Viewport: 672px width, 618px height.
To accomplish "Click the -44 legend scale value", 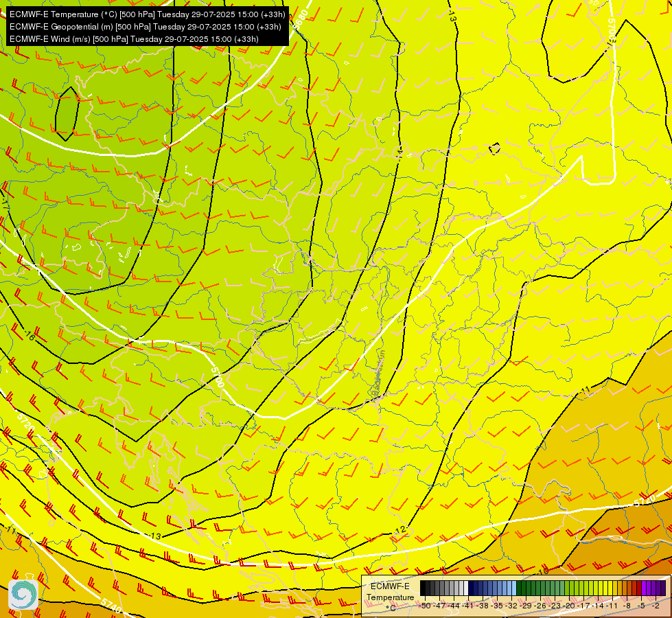I will (x=454, y=606).
